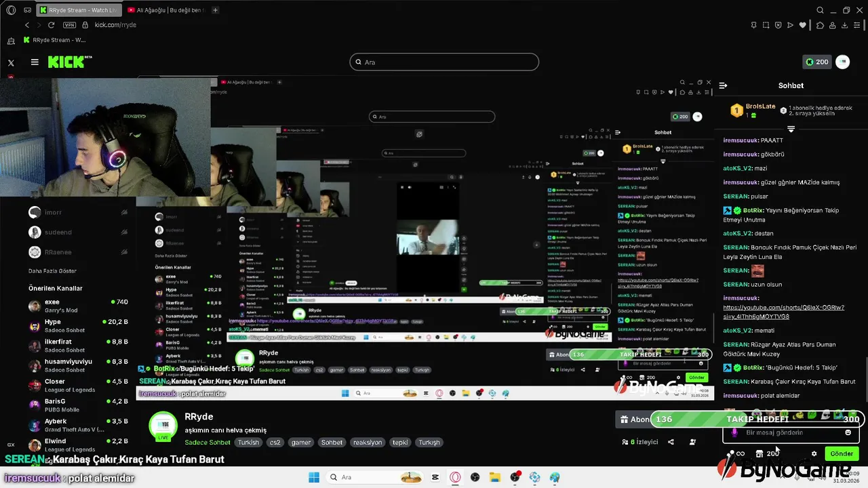View site security lock icon
The height and width of the screenshot is (488, 868).
[85, 24]
